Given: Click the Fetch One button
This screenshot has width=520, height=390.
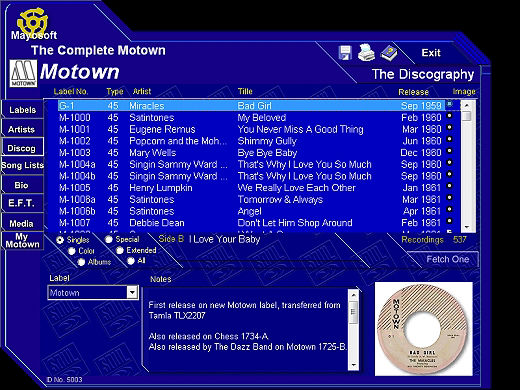Looking at the screenshot, I should tap(447, 259).
